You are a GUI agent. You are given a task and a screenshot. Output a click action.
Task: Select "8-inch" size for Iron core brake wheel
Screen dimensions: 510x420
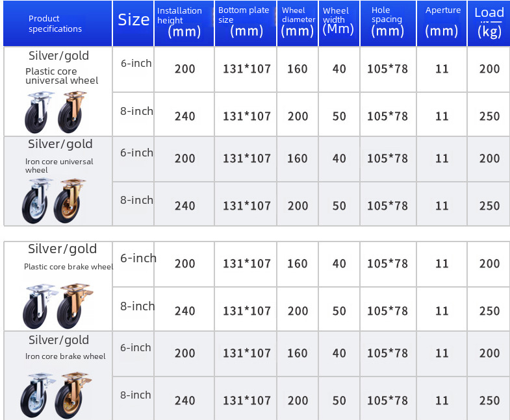(x=136, y=395)
